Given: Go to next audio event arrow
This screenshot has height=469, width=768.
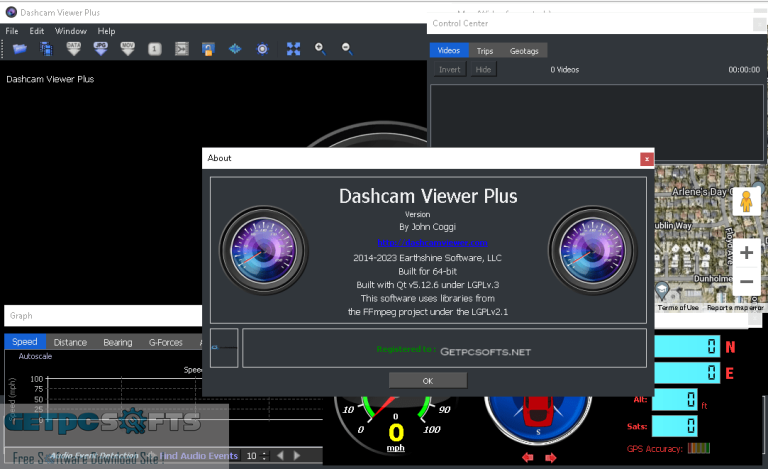Looking at the screenshot, I should coord(297,455).
